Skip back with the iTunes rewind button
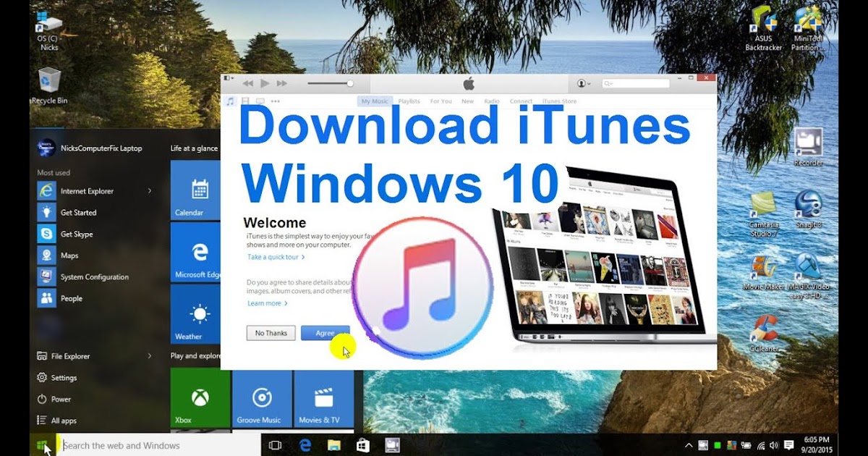868x456 pixels. (247, 84)
